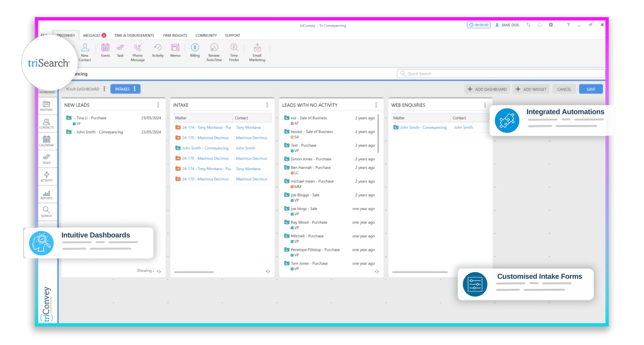Click the Activity ribbon icon
Viewport: 644px width, 345px height.
coord(158,50)
